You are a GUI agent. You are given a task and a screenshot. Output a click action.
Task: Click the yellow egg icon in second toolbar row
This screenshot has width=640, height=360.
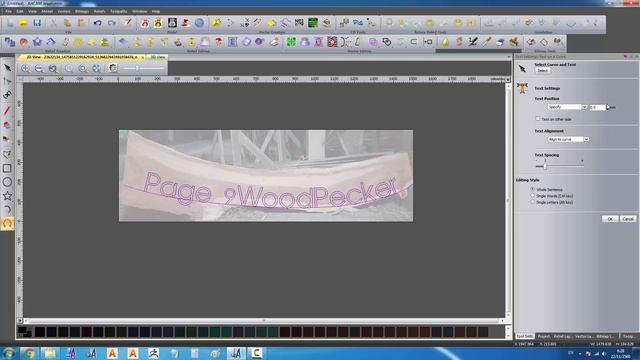tap(445, 42)
